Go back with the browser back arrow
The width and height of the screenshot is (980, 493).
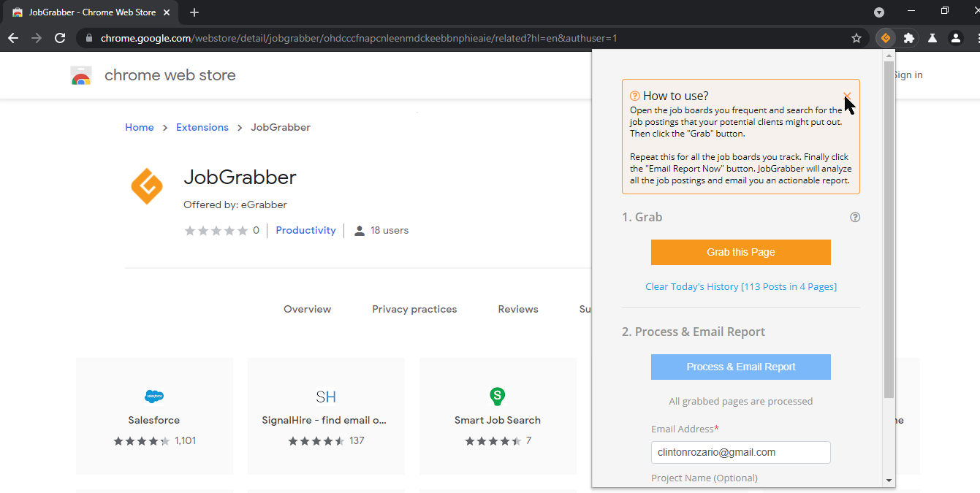[x=13, y=38]
